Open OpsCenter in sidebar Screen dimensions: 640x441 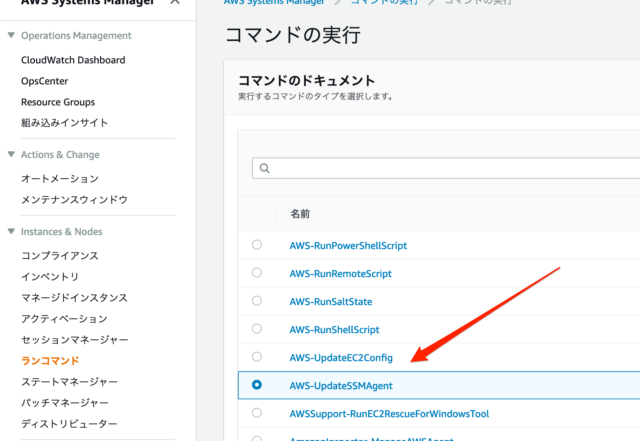coord(44,81)
